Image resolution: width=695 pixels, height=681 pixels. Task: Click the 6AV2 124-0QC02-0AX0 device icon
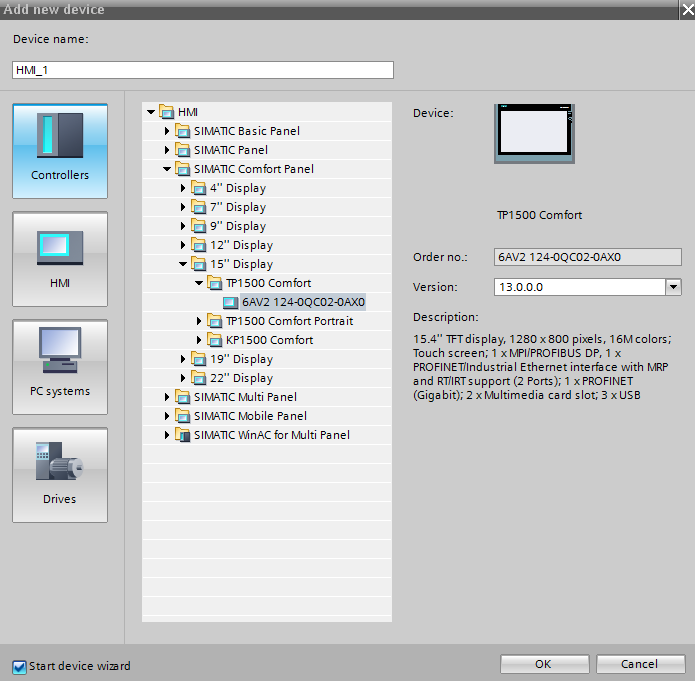230,302
